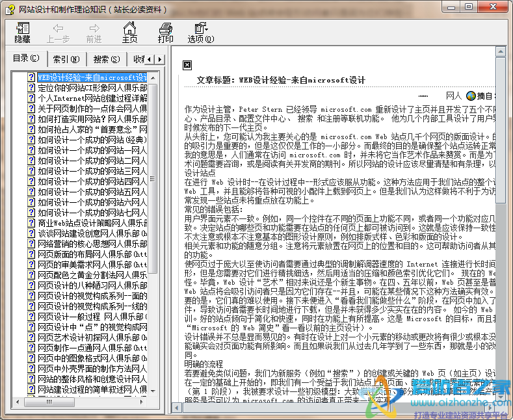Open topic 如何打造实用网站?
This screenshot has height=420, width=513.
coord(92,119)
